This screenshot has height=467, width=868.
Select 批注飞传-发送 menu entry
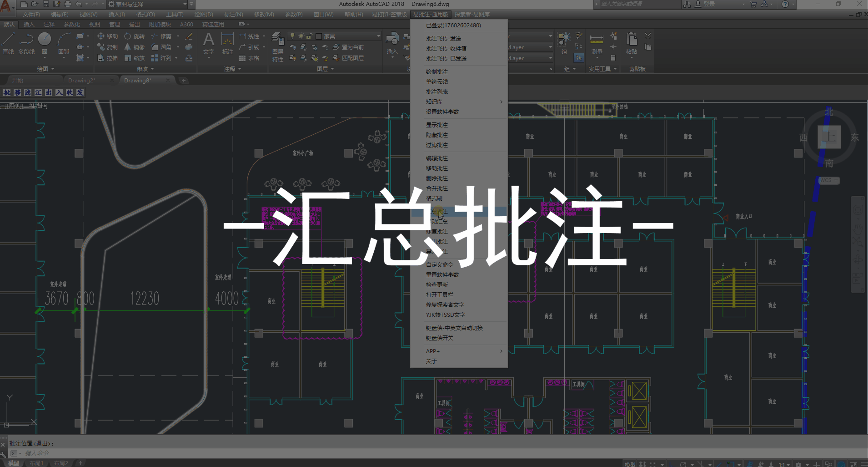pos(459,38)
